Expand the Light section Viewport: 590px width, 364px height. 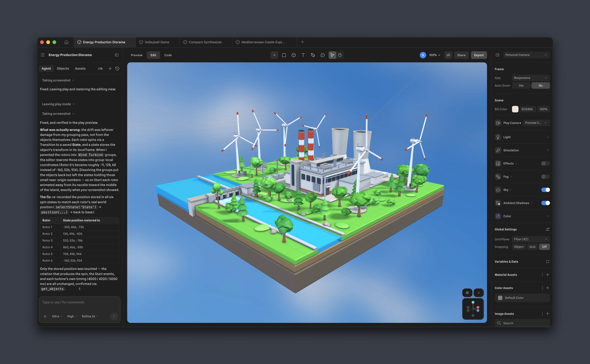[x=522, y=137]
